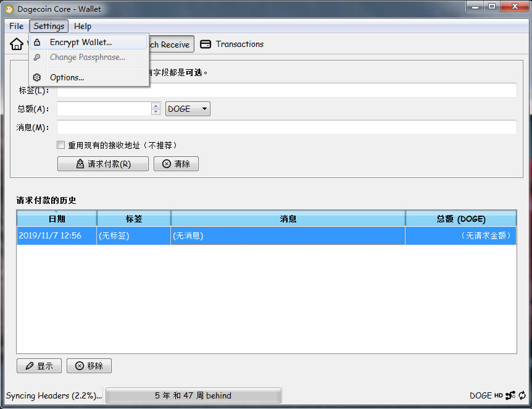Click the 请求付款(R) button

click(x=103, y=164)
